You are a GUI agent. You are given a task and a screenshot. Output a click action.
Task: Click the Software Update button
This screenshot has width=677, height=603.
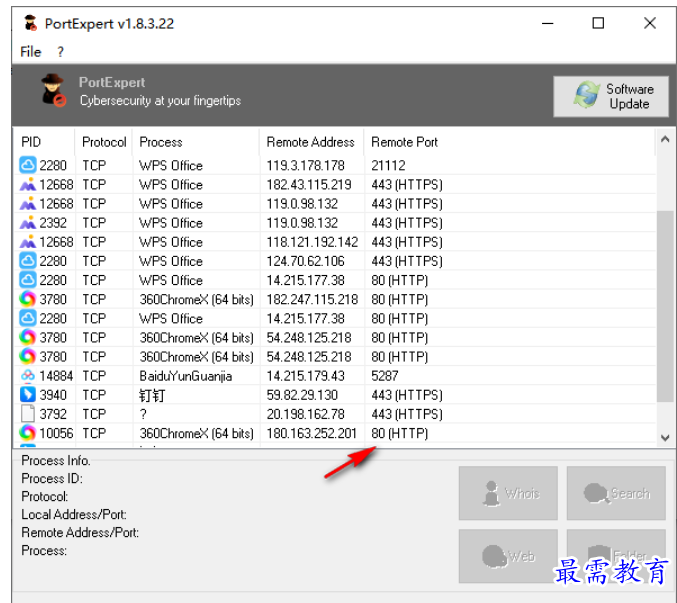pos(611,96)
